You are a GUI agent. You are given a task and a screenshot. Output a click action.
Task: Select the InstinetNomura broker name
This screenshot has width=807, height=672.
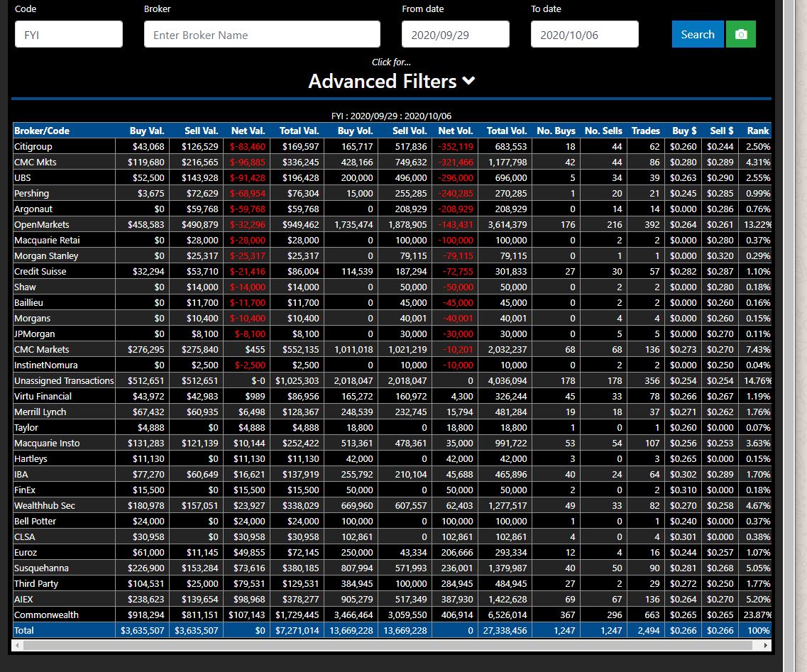click(46, 365)
